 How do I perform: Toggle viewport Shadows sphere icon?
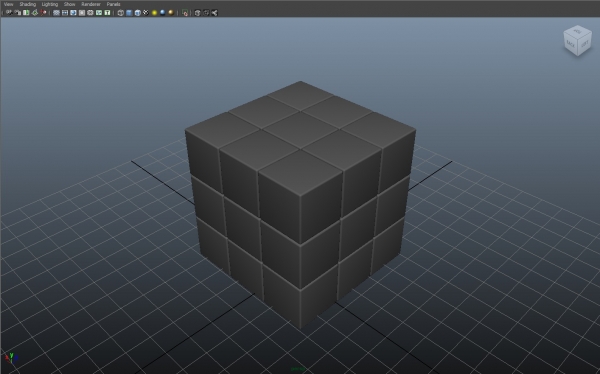click(163, 13)
